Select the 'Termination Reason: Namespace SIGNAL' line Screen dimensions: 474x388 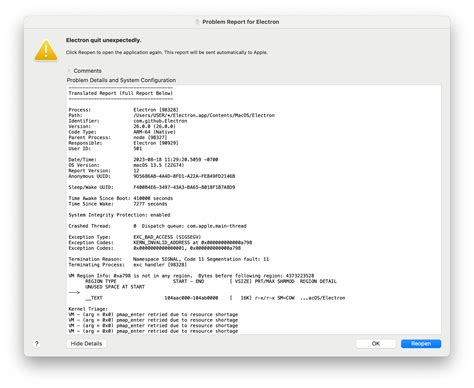coord(169,259)
